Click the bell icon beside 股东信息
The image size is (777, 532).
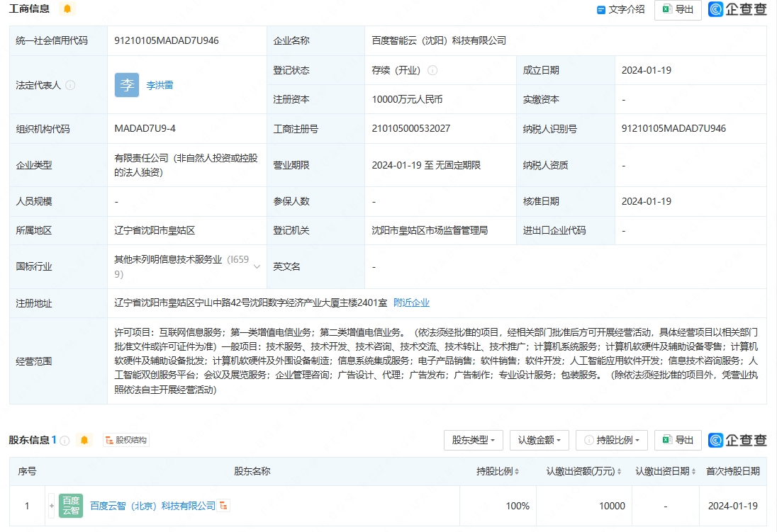(84, 440)
